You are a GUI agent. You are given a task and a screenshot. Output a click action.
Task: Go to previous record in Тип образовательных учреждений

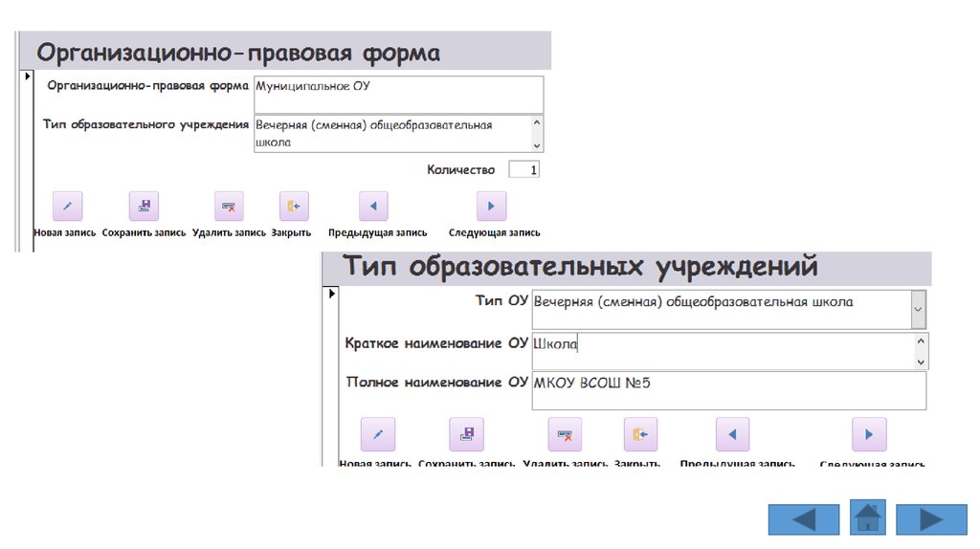[732, 434]
